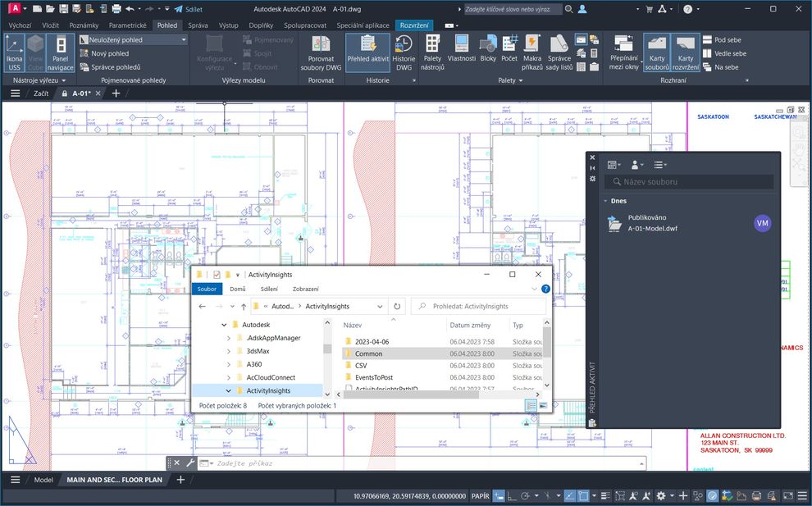Image resolution: width=812 pixels, height=506 pixels.
Task: Add a new drawing tab with plus
Action: point(116,93)
